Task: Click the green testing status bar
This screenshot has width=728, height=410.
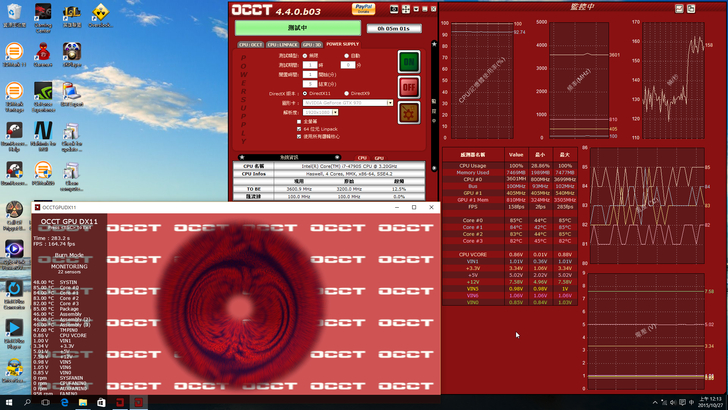Action: coord(298,28)
